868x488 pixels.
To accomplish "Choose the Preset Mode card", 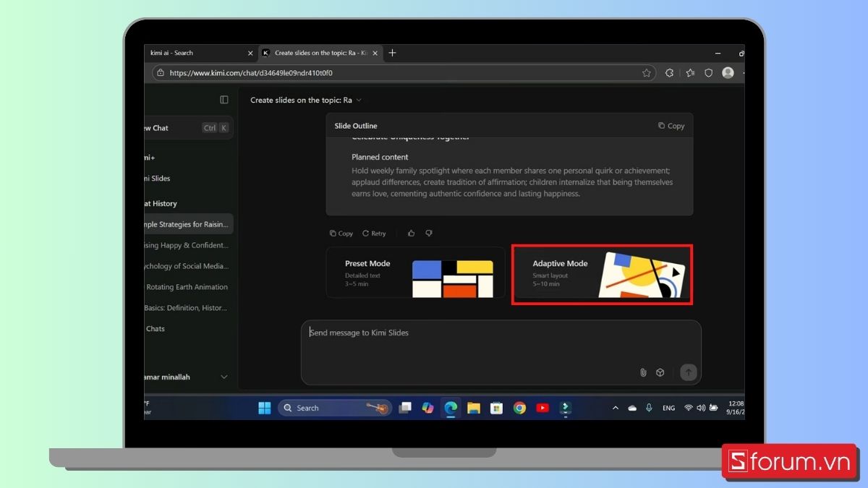I will pos(416,273).
